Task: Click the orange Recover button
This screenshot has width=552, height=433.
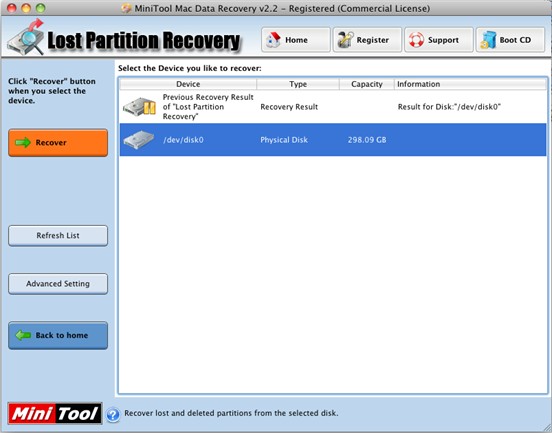Action: (58, 143)
